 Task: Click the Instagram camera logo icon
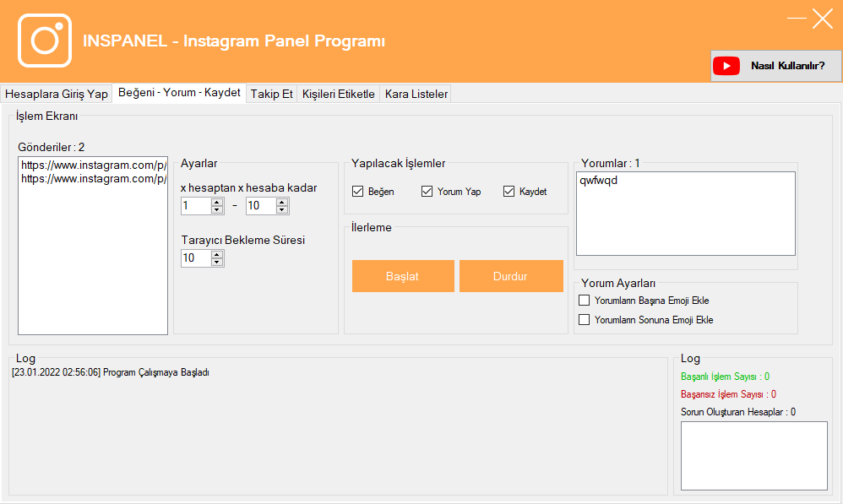45,41
